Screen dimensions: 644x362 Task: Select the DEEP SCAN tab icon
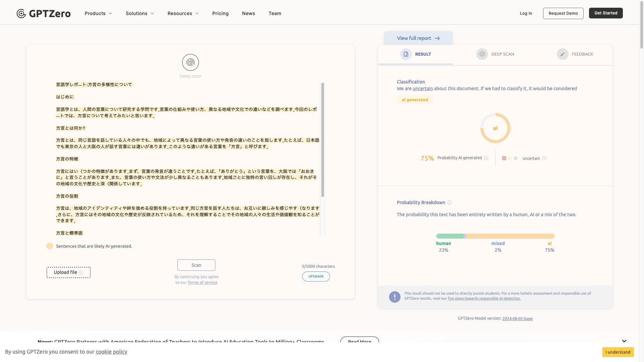click(482, 54)
